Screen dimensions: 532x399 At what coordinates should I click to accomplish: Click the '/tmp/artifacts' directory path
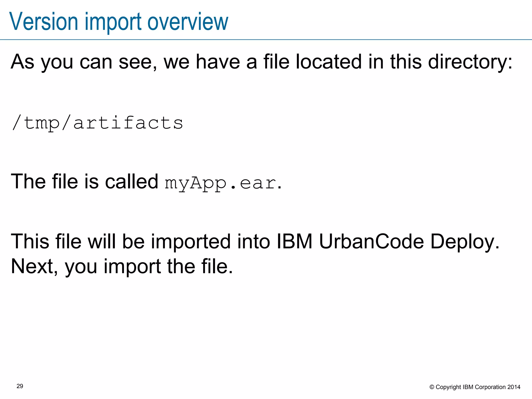(x=97, y=123)
